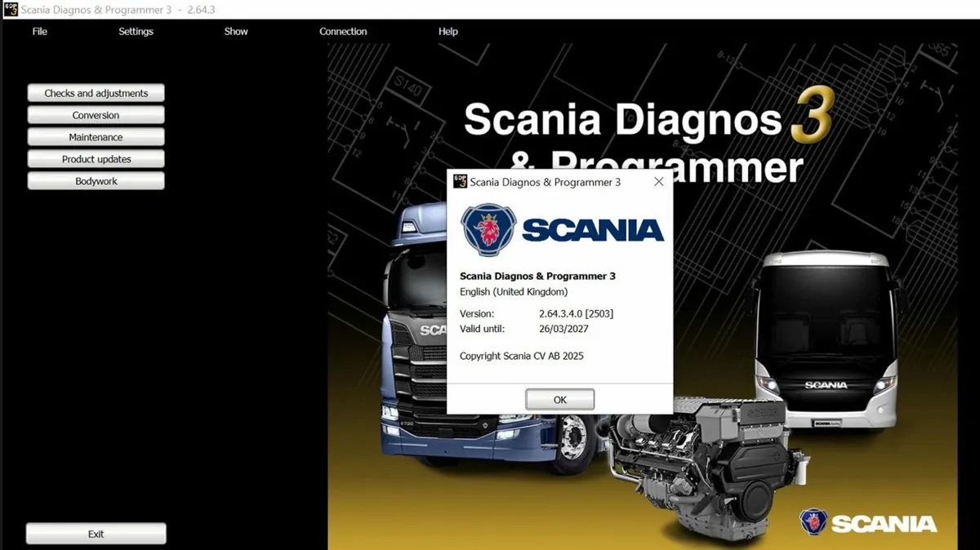Launch Product updates
This screenshot has height=550, width=980.
(96, 158)
